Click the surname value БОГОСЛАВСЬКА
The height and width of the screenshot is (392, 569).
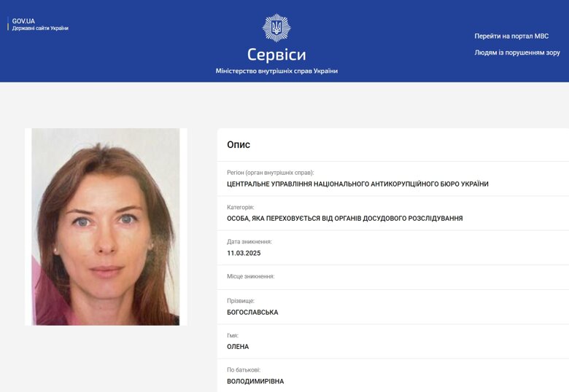click(x=252, y=313)
